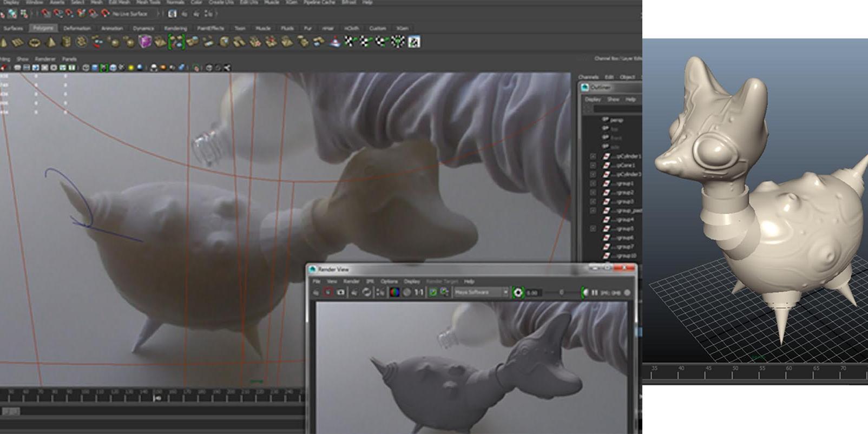Open the Outliner Show menu

613,100
